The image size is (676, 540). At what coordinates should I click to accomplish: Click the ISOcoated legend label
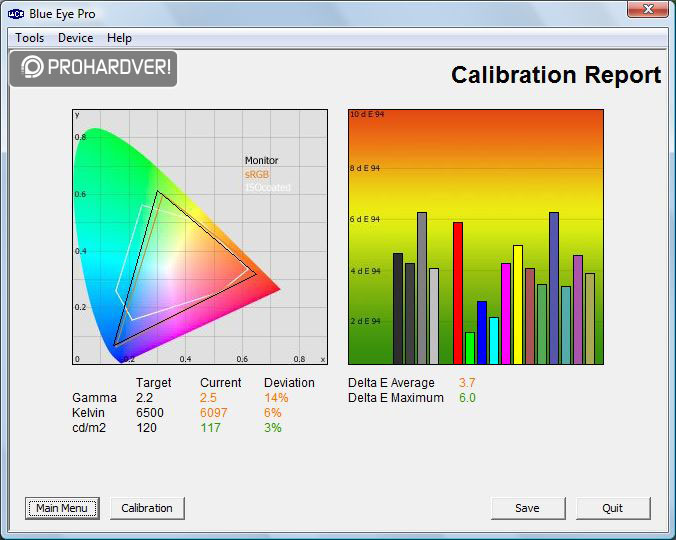tap(268, 187)
